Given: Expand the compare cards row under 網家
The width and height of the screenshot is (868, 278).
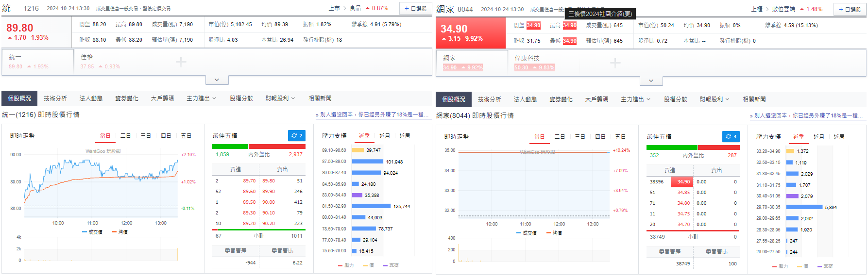Looking at the screenshot, I should (x=651, y=81).
